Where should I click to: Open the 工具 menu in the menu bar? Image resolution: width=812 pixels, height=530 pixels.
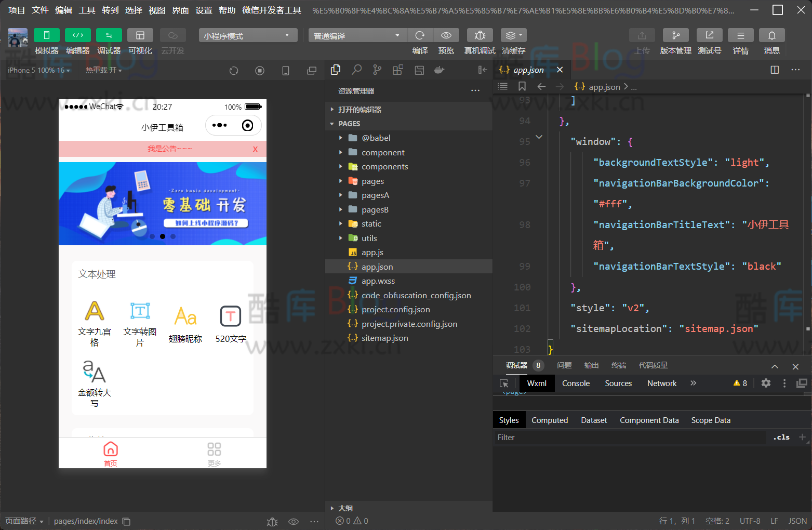87,10
